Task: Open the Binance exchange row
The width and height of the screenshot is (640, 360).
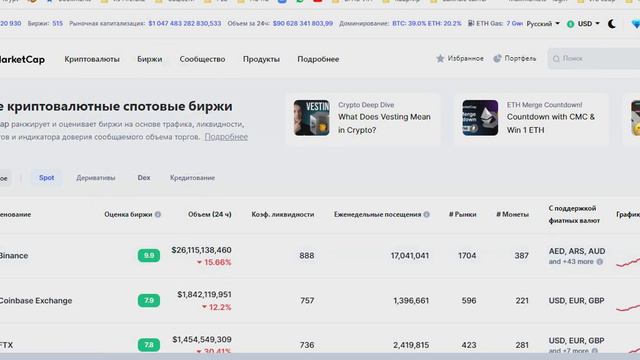Action: (320, 256)
